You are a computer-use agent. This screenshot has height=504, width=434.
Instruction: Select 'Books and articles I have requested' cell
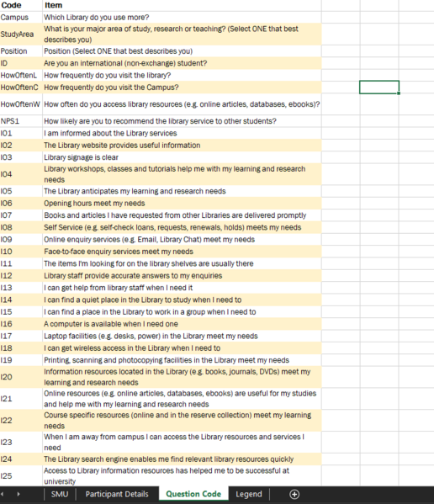[182, 215]
